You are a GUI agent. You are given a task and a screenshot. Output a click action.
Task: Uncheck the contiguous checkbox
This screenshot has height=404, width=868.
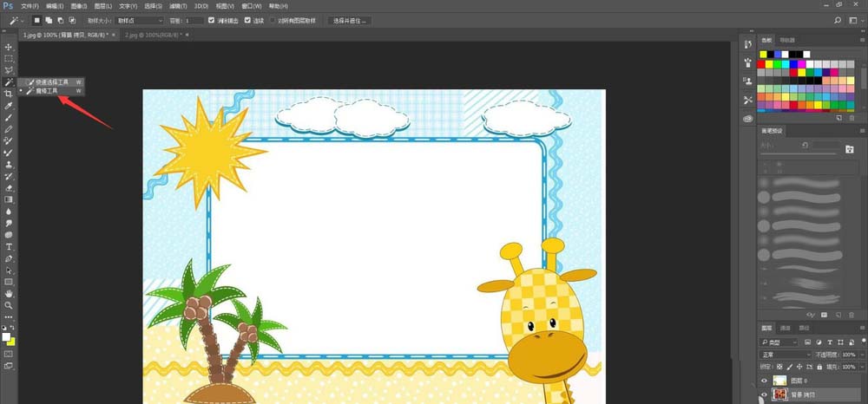[x=247, y=21]
